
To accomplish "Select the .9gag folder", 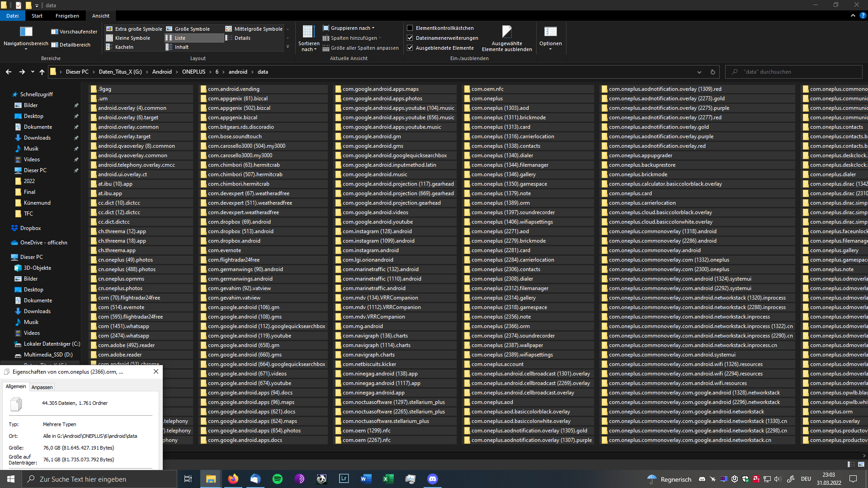I will coord(141,89).
